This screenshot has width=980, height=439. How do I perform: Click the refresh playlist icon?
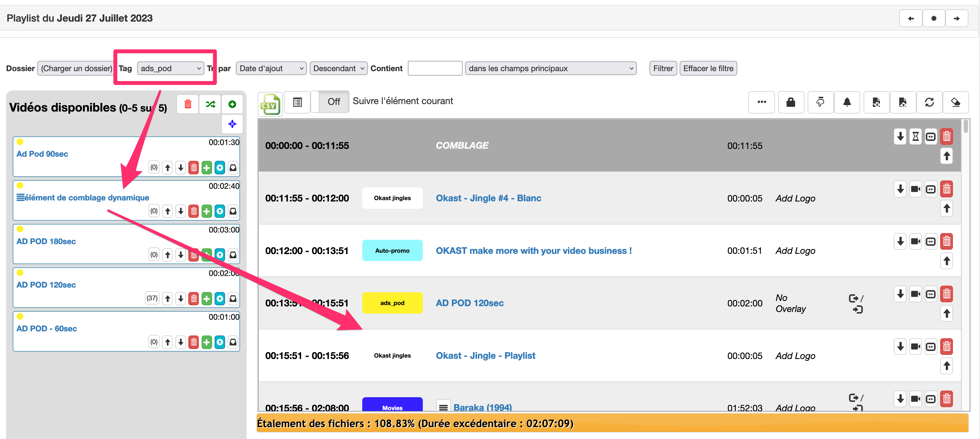929,102
